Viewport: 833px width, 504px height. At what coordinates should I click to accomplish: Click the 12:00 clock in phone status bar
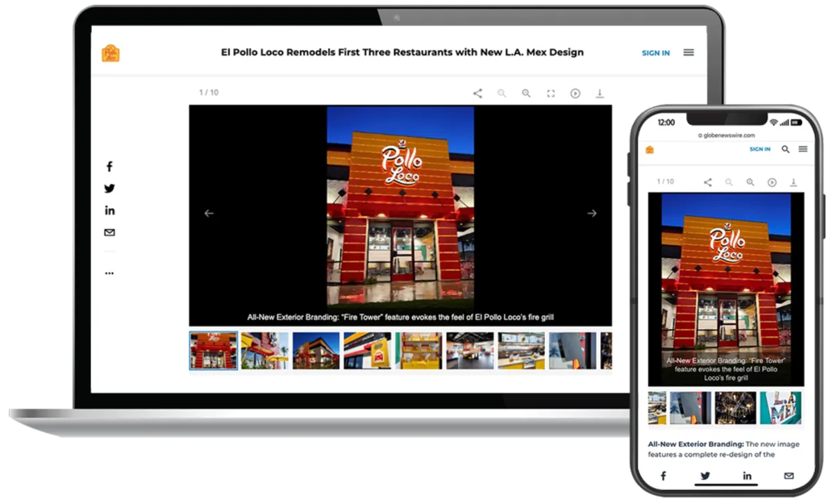666,122
